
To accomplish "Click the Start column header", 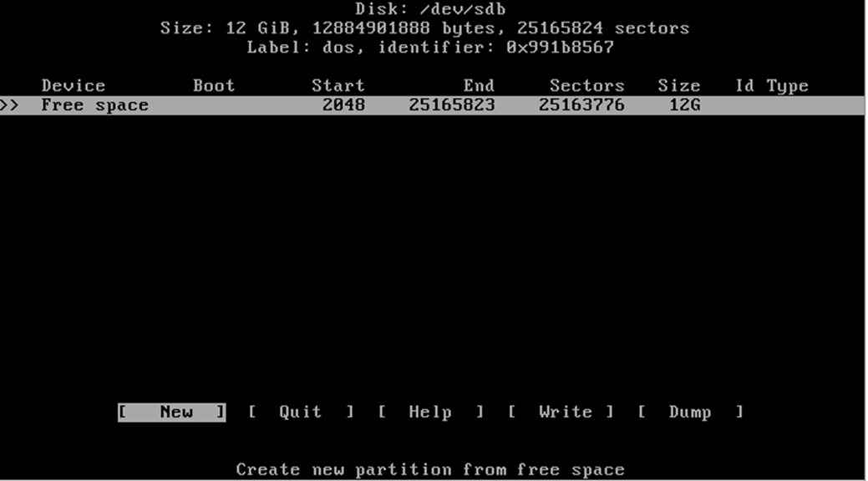I will (338, 86).
